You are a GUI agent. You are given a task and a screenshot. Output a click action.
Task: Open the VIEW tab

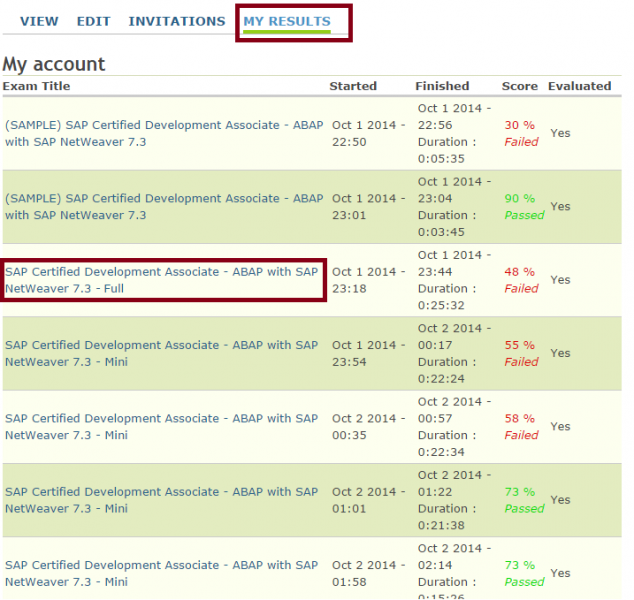(39, 21)
